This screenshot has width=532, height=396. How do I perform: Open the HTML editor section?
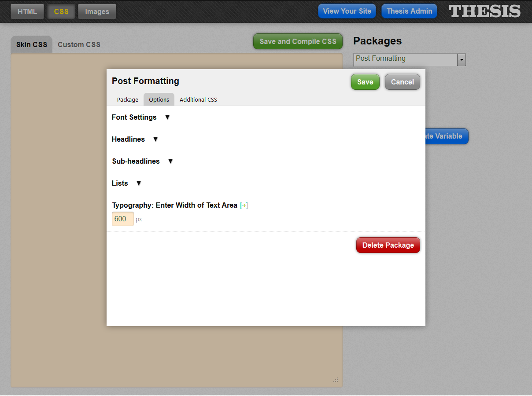27,11
